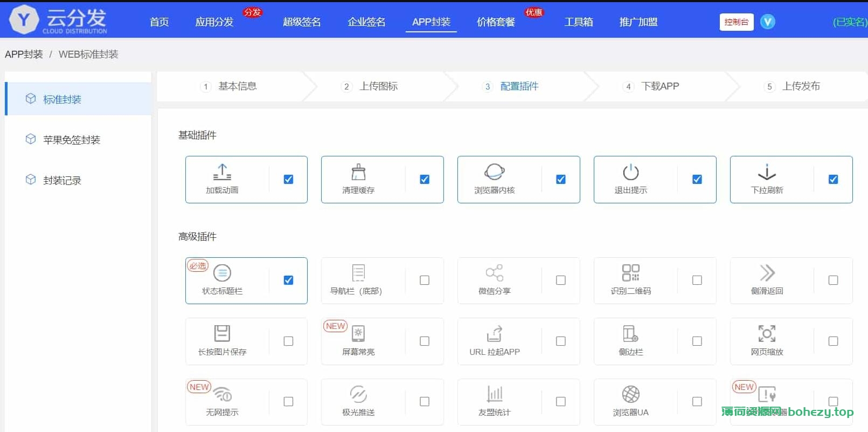This screenshot has width=868, height=432.
Task: Uncheck the 清理缓存 checkbox
Action: point(425,179)
